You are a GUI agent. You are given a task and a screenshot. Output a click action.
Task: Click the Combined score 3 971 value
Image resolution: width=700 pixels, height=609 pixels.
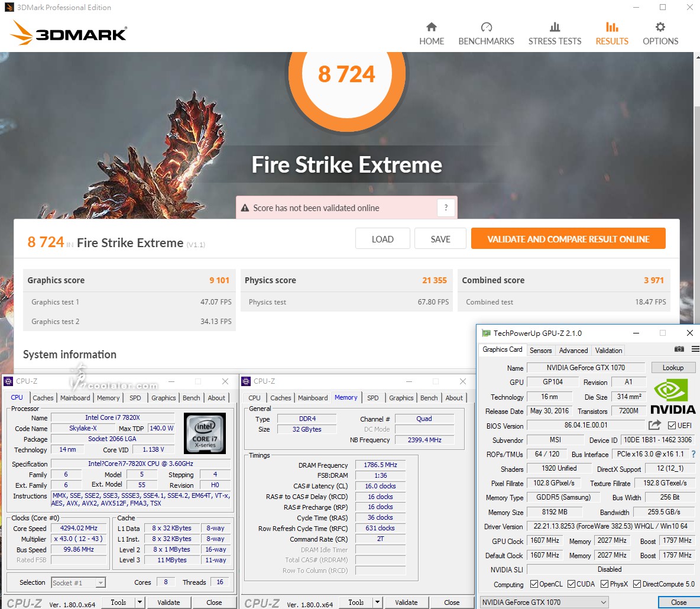click(653, 280)
